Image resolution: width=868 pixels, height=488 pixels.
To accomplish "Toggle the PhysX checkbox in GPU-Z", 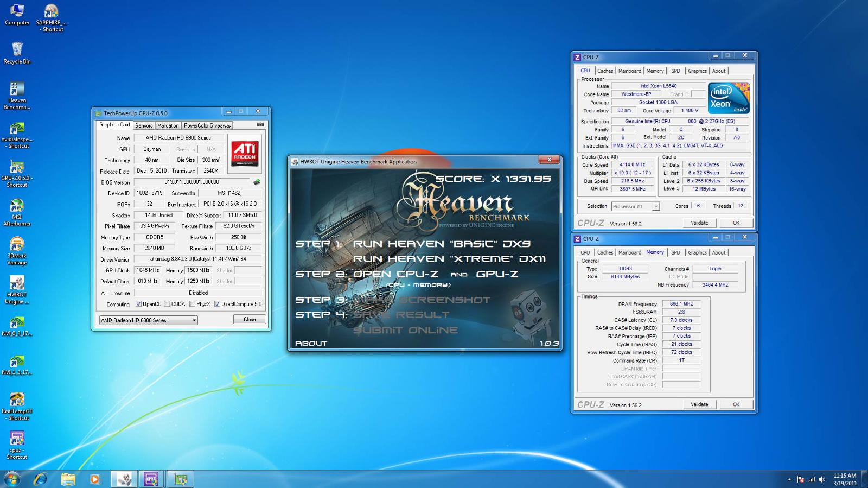I will click(x=192, y=304).
